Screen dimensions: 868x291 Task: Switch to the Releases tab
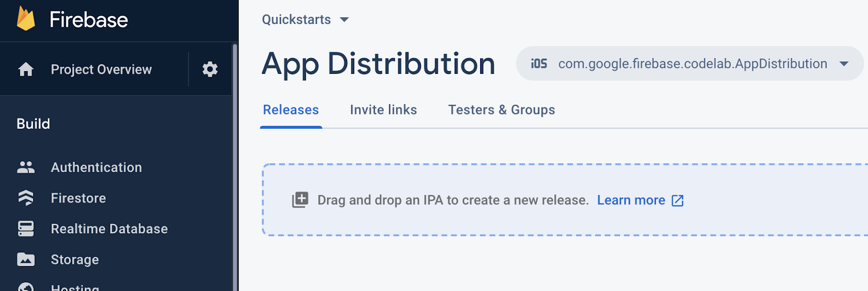pyautogui.click(x=291, y=110)
